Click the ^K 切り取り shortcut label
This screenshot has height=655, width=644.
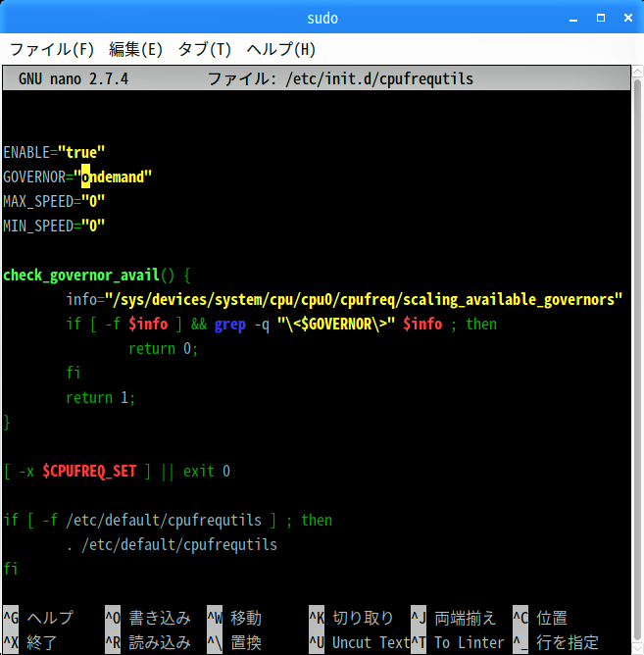351,618
